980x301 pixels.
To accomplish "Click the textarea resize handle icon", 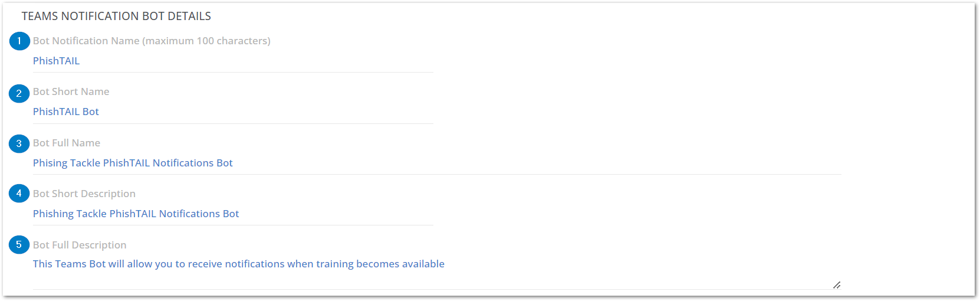I will (837, 285).
